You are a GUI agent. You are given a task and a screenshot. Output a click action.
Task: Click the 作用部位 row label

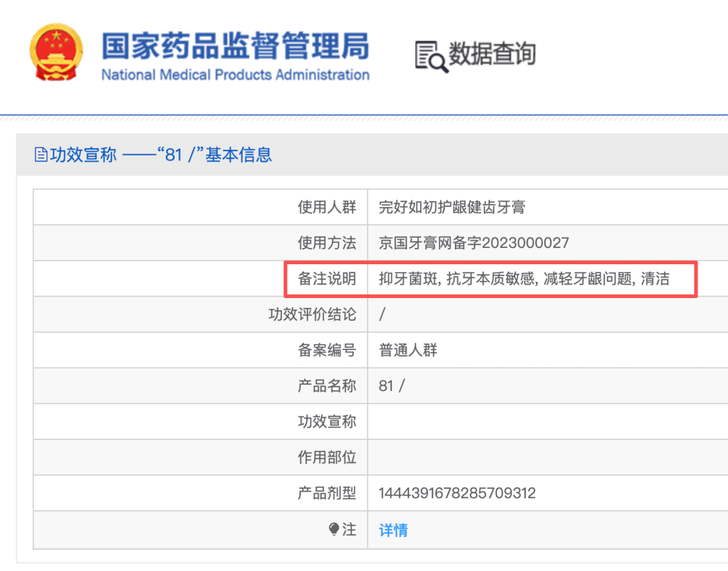(327, 457)
